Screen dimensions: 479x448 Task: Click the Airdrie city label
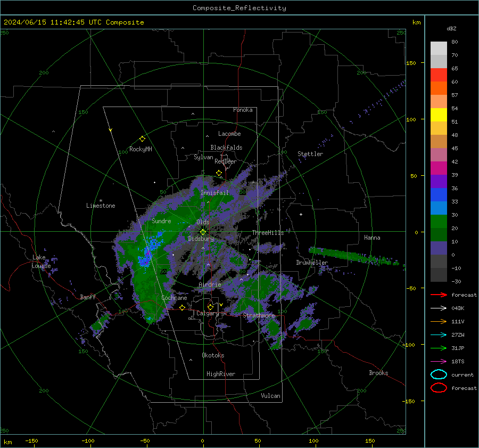point(210,284)
